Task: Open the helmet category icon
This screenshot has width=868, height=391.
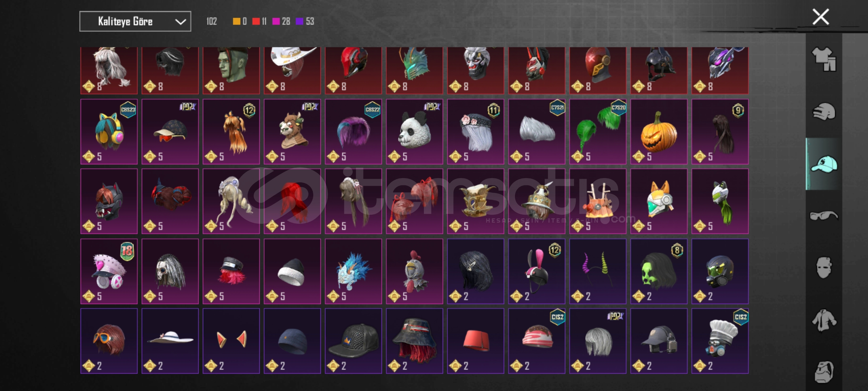Action: pyautogui.click(x=824, y=112)
